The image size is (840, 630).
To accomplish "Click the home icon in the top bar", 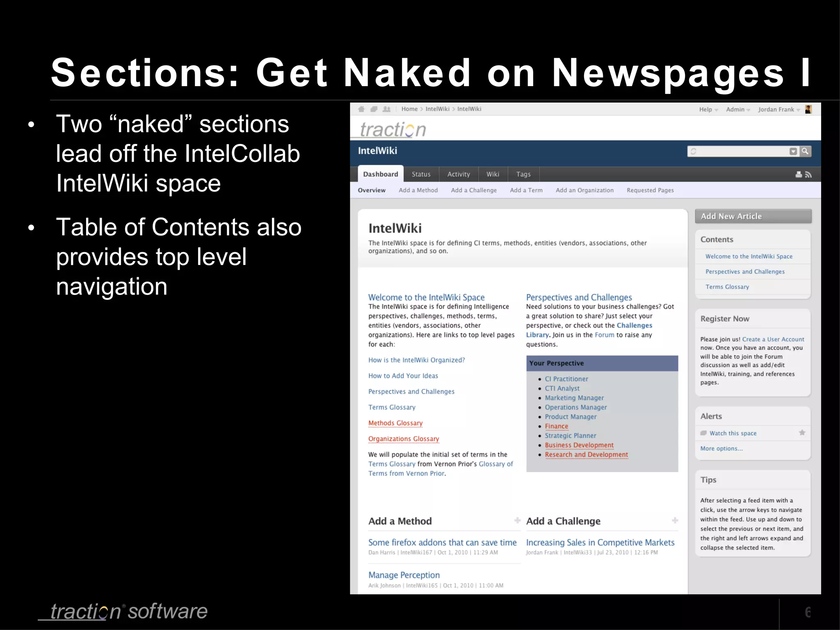I will (x=361, y=109).
